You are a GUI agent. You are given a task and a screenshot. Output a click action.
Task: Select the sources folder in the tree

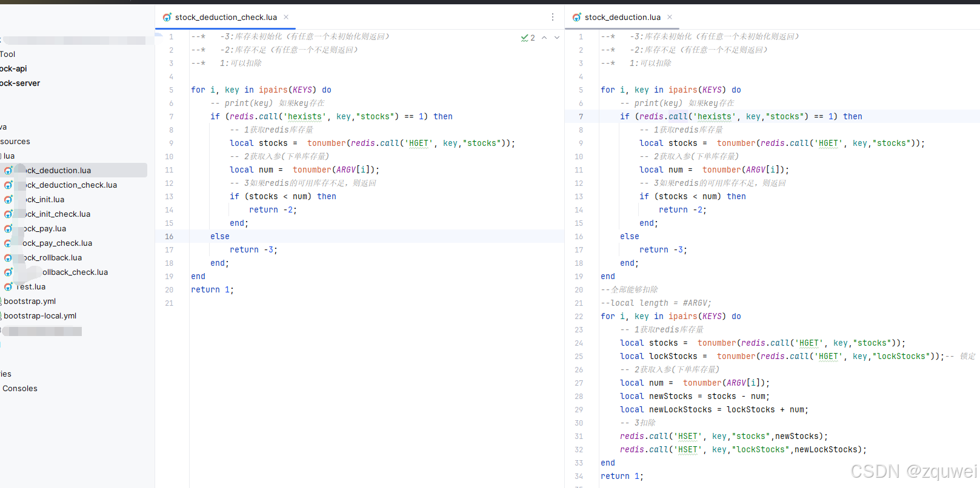tap(15, 142)
